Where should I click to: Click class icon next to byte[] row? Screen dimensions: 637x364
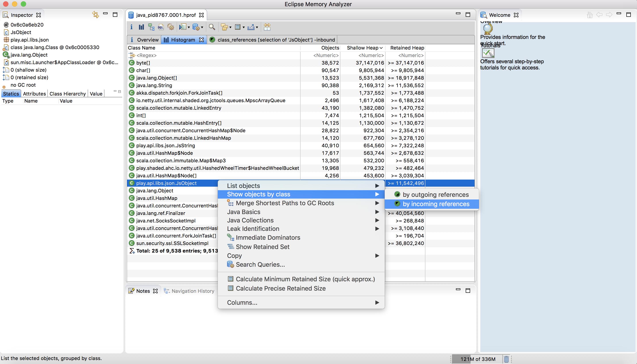point(132,63)
